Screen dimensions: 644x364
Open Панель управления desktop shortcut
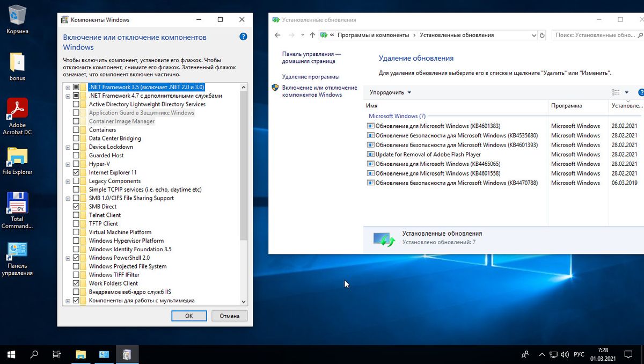(17, 259)
